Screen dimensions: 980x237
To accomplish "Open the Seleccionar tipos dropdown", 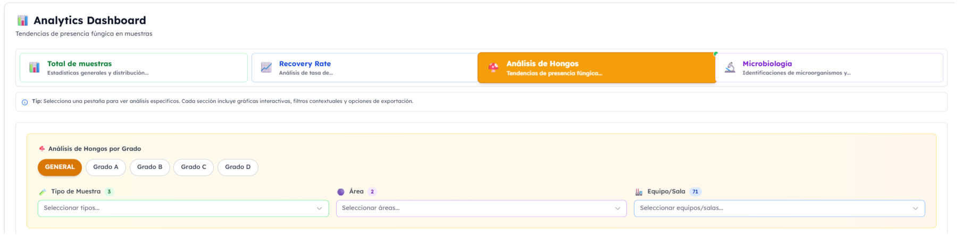I will coord(183,208).
